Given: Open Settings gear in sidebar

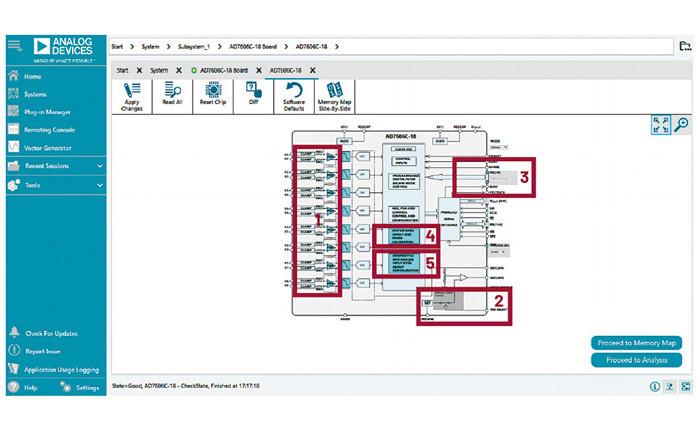Looking at the screenshot, I should click(66, 387).
